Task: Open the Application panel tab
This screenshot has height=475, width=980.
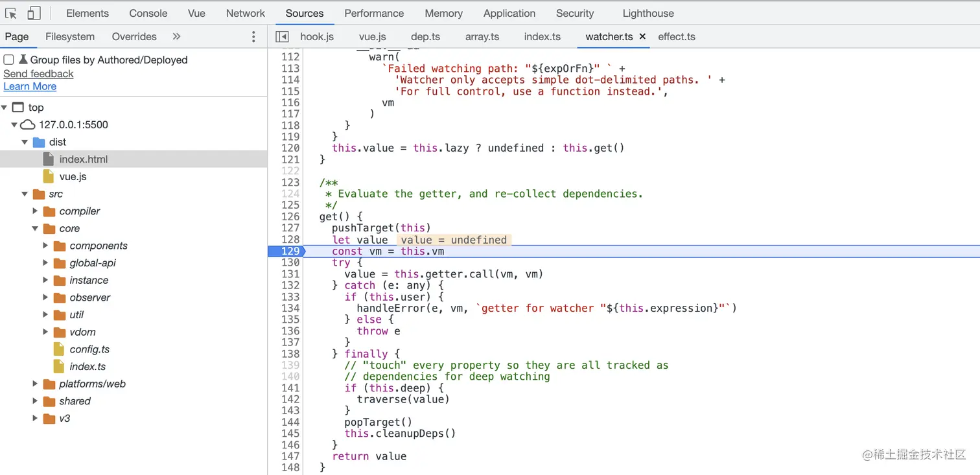Action: click(509, 13)
